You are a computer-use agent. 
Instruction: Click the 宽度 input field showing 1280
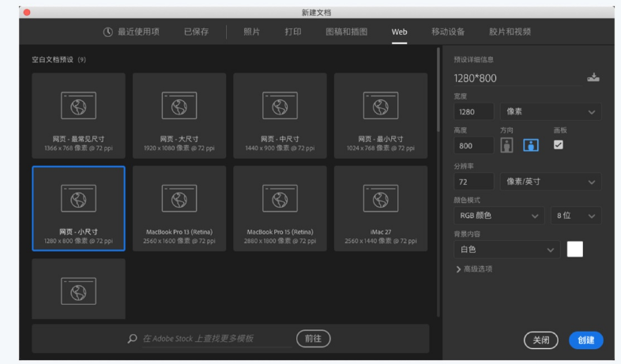point(473,112)
